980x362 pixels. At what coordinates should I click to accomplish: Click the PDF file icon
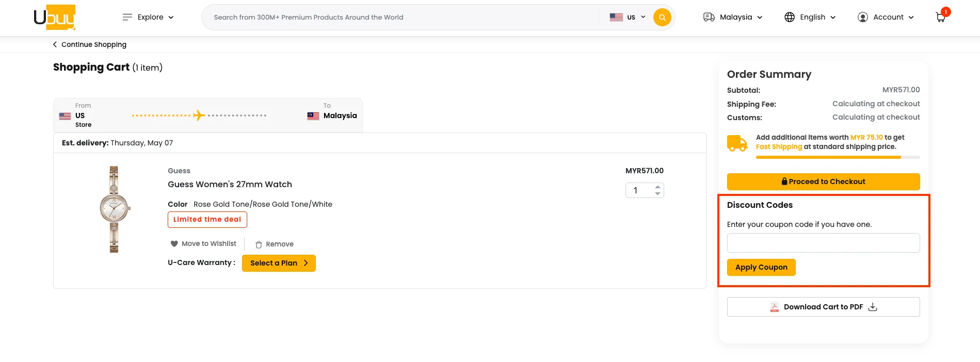775,307
